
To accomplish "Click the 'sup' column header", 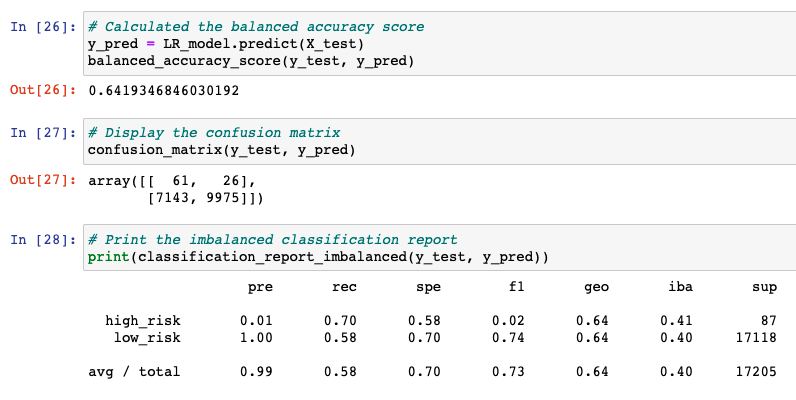I will [764, 288].
